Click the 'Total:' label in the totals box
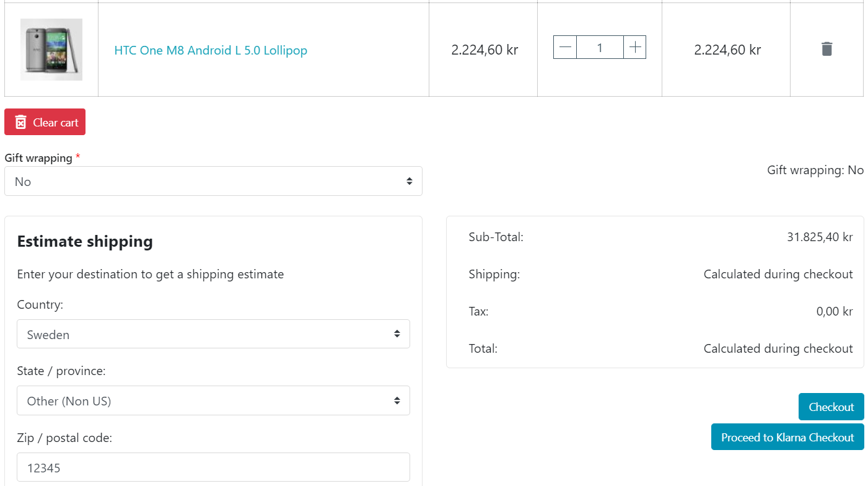The width and height of the screenshot is (868, 486). click(x=483, y=348)
